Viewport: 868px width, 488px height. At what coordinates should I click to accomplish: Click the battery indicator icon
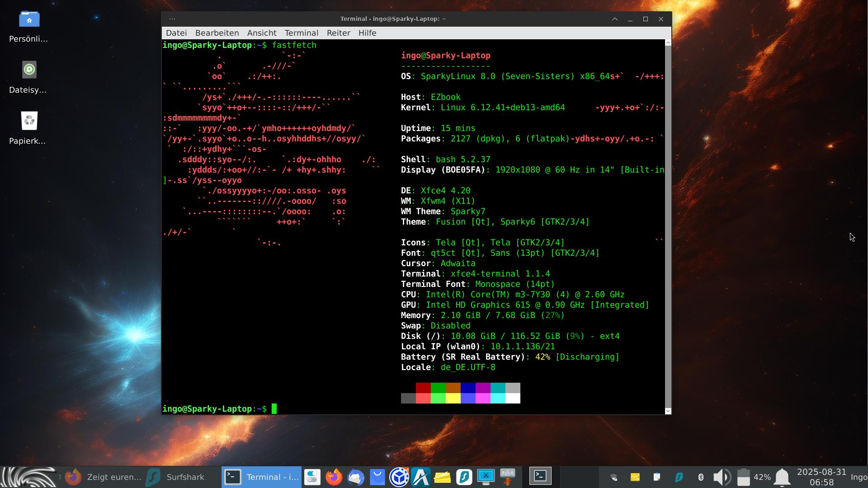[x=744, y=477]
